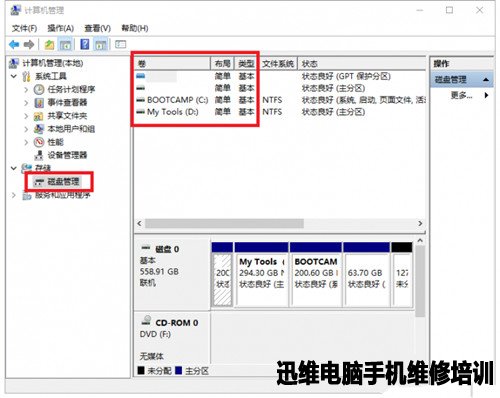
Task: Click the up-one-level folder icon
Action: point(50,44)
